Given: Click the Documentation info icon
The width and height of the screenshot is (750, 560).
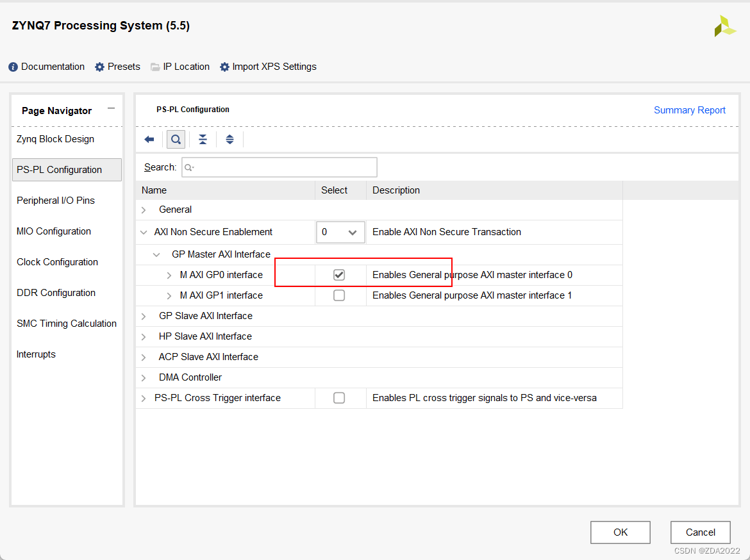Looking at the screenshot, I should (13, 67).
